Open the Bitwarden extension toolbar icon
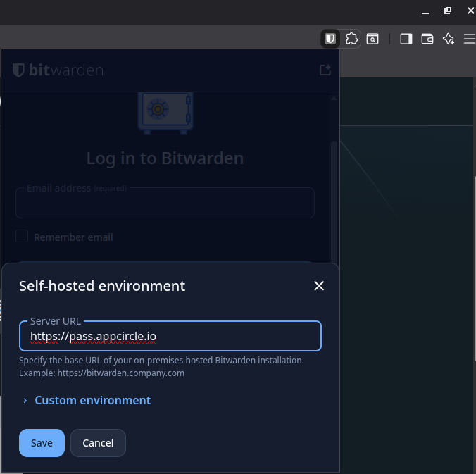Screen dimensions: 476x474 tap(330, 39)
